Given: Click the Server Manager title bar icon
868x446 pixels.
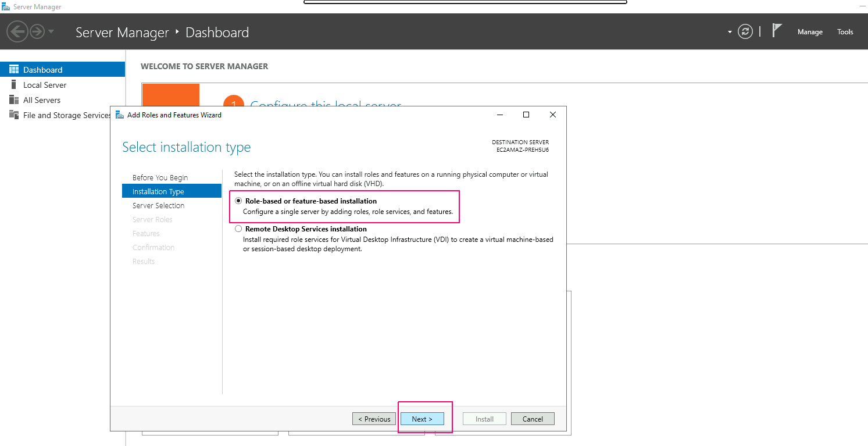Looking at the screenshot, I should coord(6,7).
